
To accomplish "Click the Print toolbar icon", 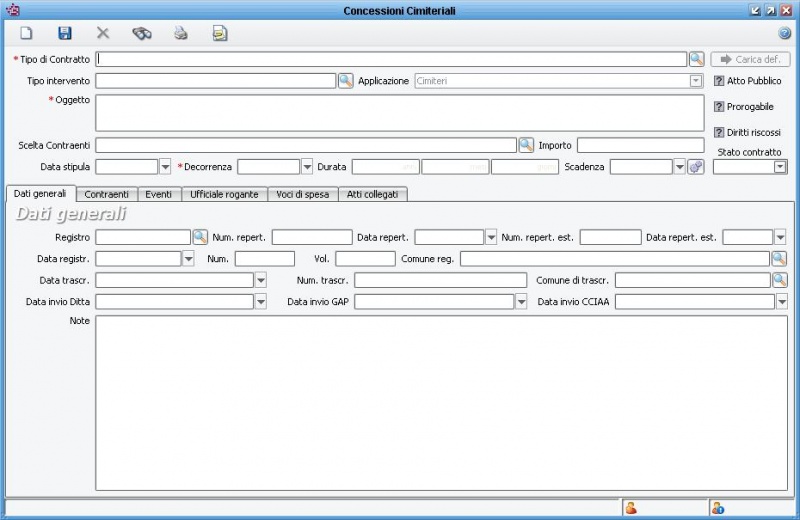I will (x=181, y=33).
